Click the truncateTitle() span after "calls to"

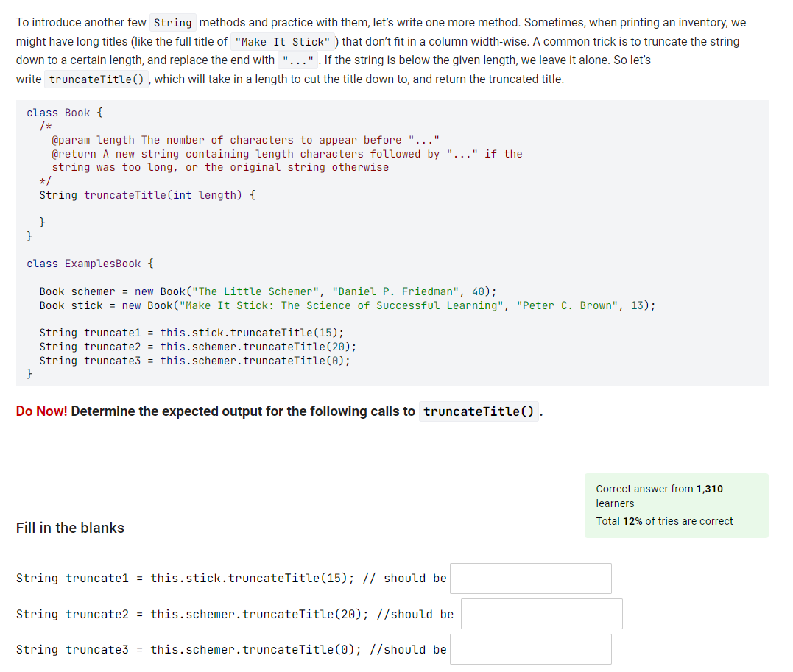tap(479, 411)
